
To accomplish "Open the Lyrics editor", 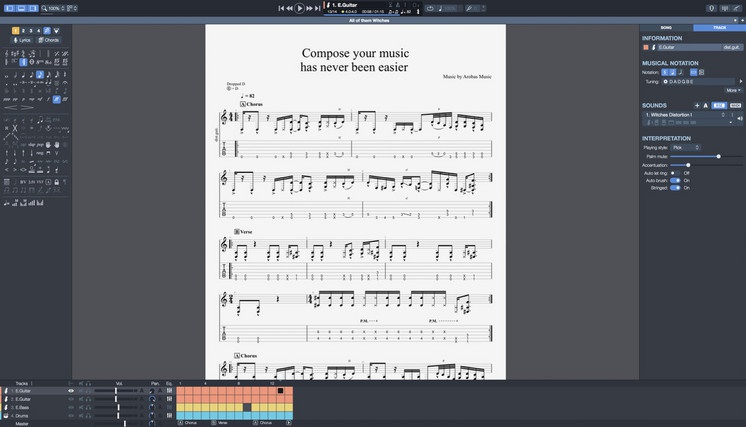I will [22, 40].
